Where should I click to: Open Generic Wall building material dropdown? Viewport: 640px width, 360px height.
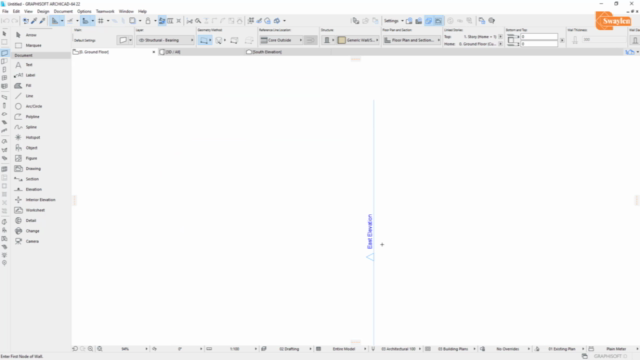(358, 40)
